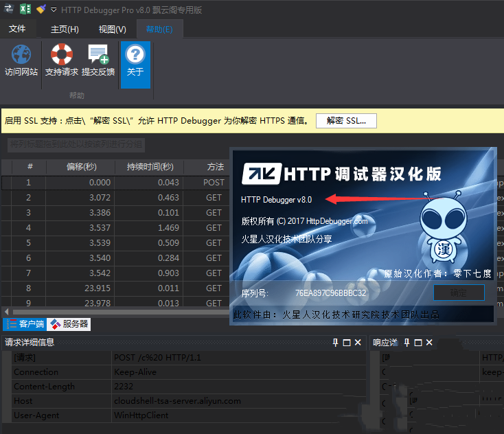The width and height of the screenshot is (504, 434).
Task: Click the Excel export icon in title bar
Action: 25,9
